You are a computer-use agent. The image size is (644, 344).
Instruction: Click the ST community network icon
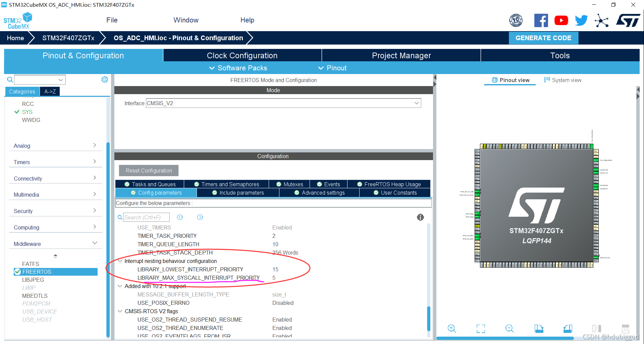coord(601,21)
